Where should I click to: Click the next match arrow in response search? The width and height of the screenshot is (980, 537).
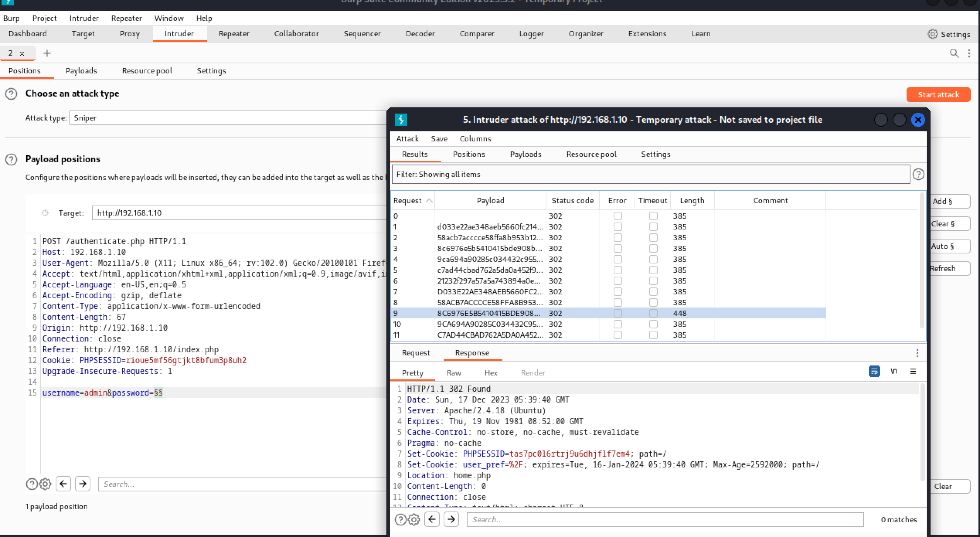(x=451, y=519)
